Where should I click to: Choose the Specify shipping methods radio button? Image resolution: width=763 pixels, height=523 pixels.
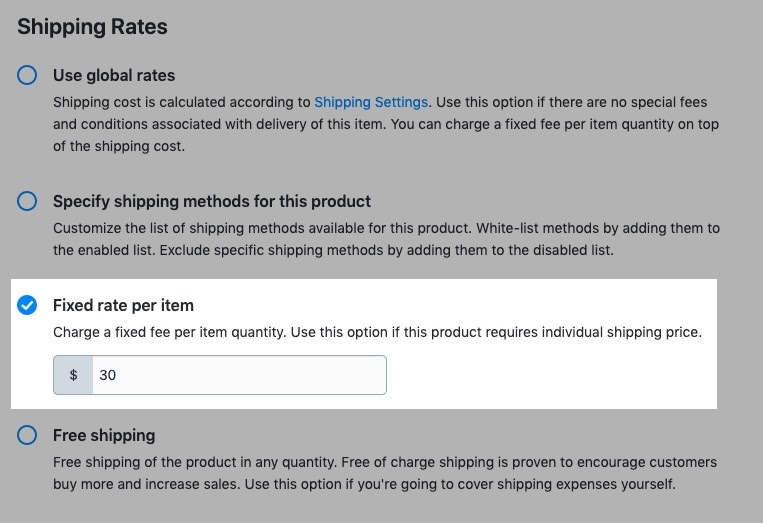click(x=28, y=201)
